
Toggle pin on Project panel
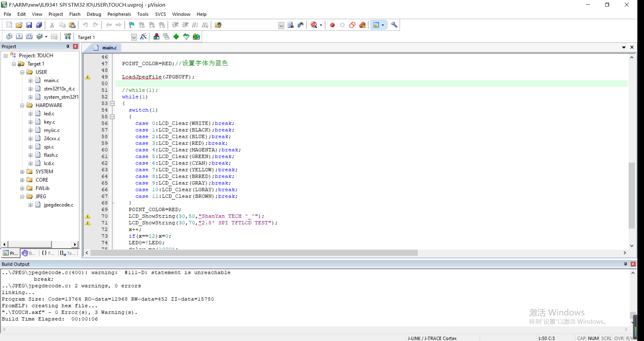[x=68, y=46]
